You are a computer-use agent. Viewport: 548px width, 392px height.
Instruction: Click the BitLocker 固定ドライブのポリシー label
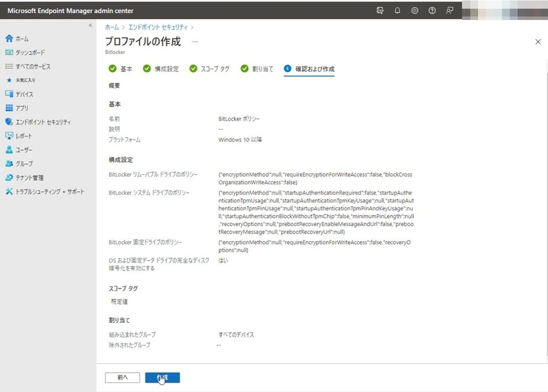click(145, 242)
